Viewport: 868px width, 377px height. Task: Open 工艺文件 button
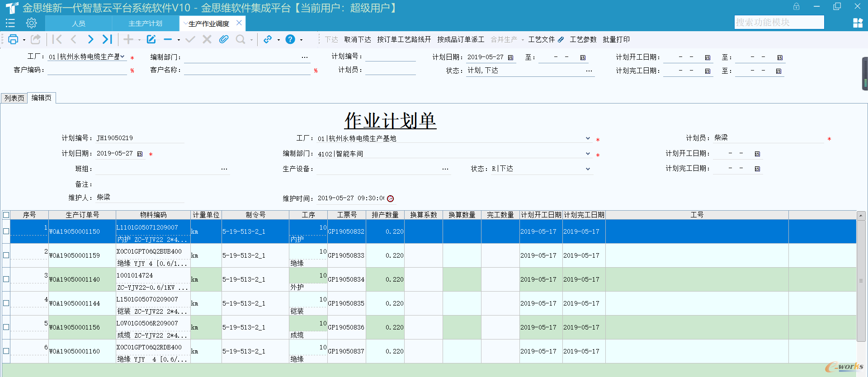click(x=546, y=40)
